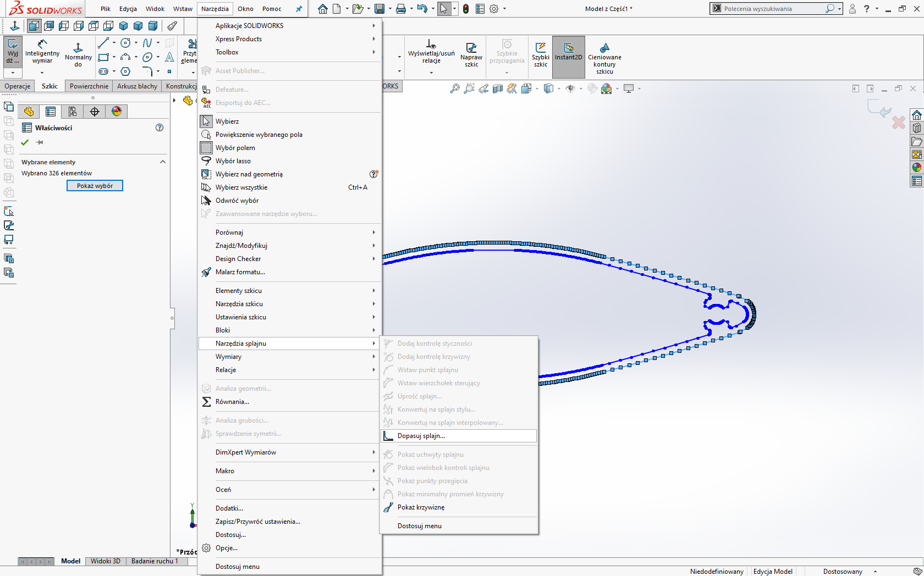Screen dimensions: 924x576
Task: Toggle the Wyjdź ze szkicu sketch button
Action: pyautogui.click(x=13, y=52)
